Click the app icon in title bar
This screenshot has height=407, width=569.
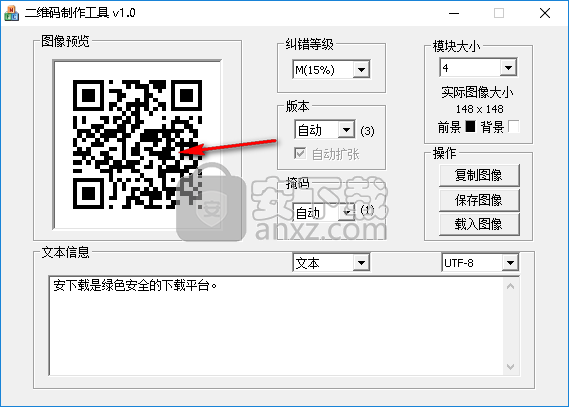(x=12, y=13)
